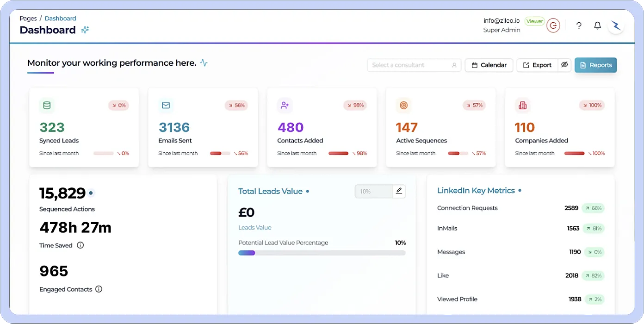
Task: Open the notifications bell
Action: click(597, 25)
